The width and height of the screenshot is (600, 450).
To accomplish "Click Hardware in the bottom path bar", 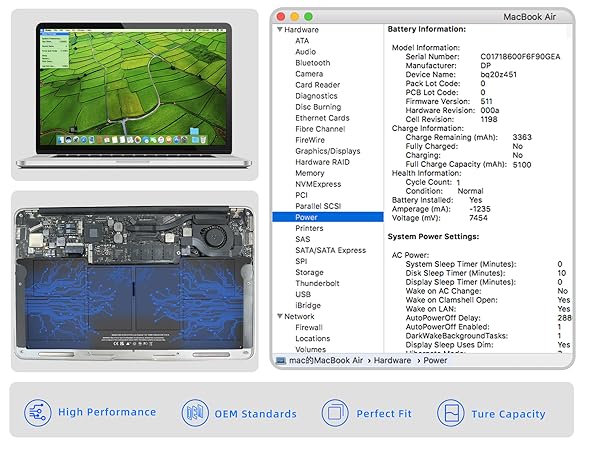I will 392,360.
